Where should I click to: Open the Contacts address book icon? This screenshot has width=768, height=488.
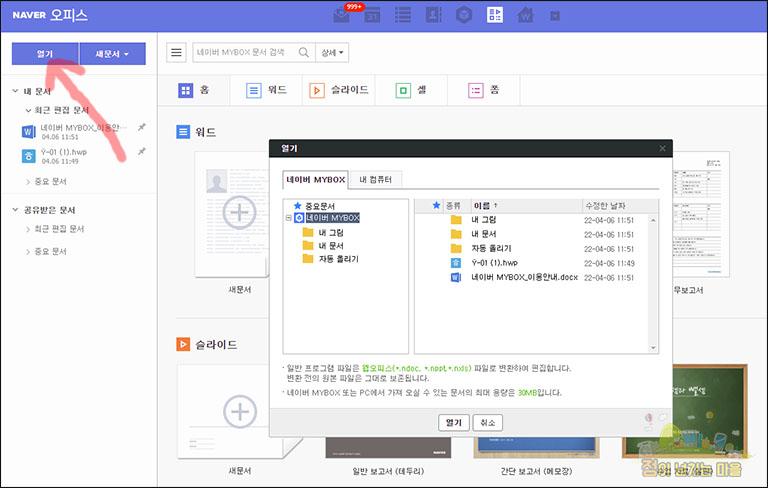pyautogui.click(x=433, y=15)
